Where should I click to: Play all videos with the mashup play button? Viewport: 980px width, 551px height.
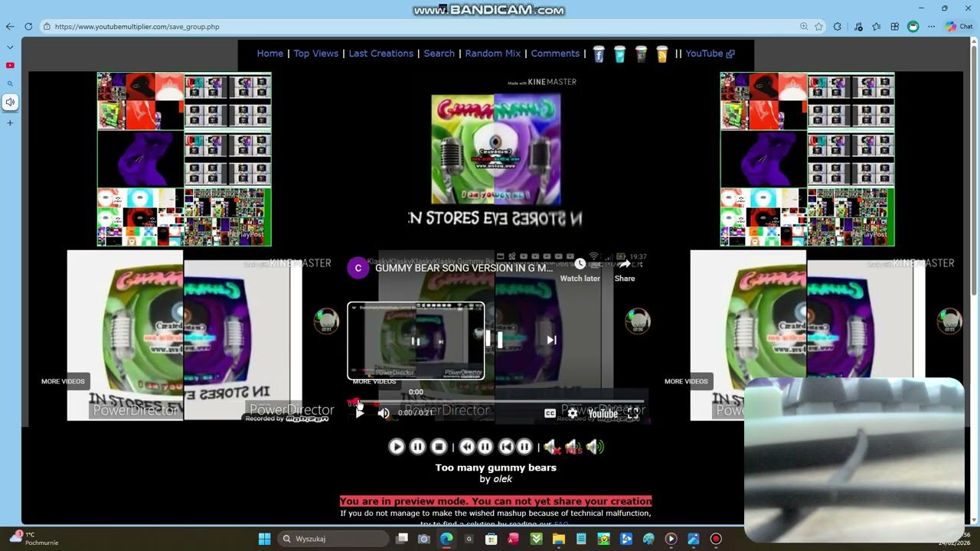(397, 447)
